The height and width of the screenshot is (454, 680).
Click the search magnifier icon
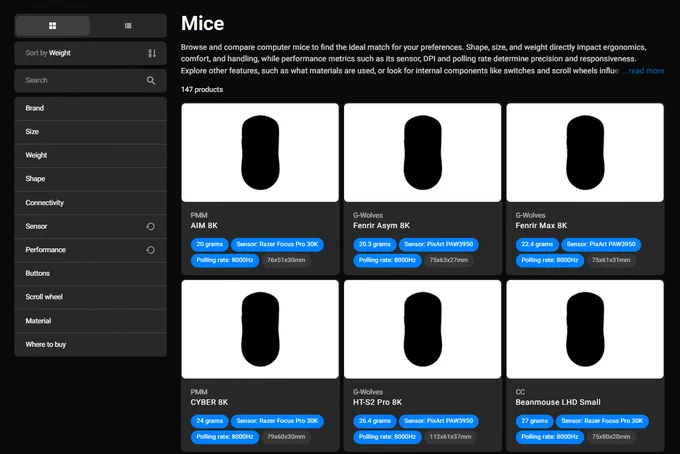(x=151, y=80)
